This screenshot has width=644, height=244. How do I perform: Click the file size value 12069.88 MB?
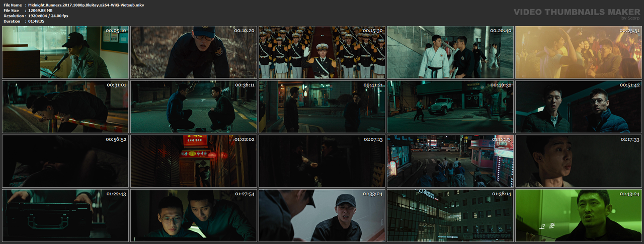point(40,11)
